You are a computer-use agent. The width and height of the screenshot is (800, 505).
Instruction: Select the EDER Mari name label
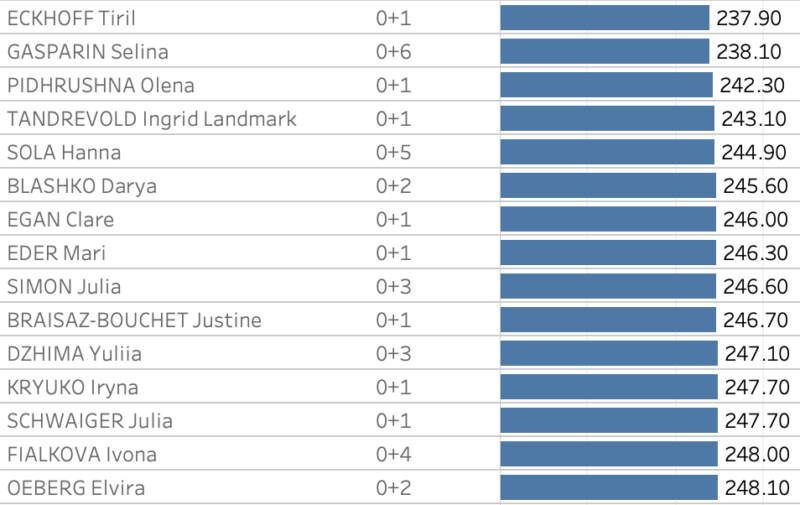tap(57, 253)
